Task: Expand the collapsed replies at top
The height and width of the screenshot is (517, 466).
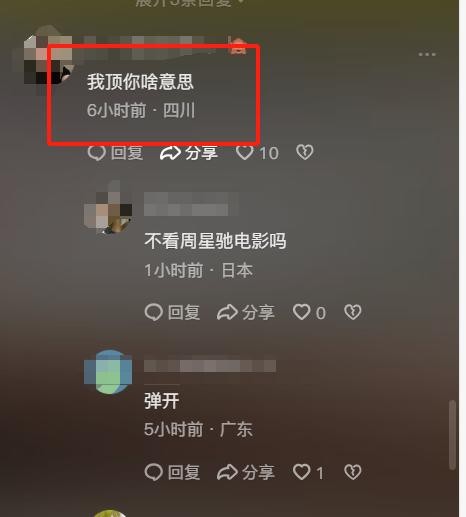Action: point(190,3)
